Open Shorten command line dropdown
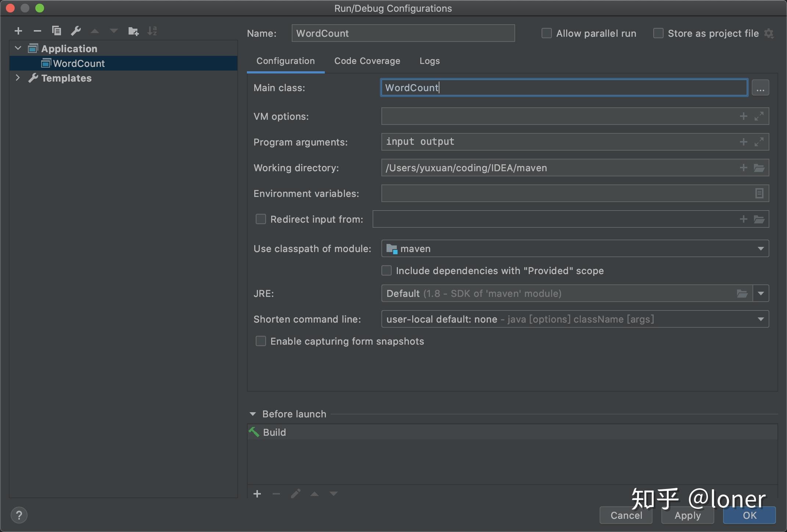 [575, 319]
